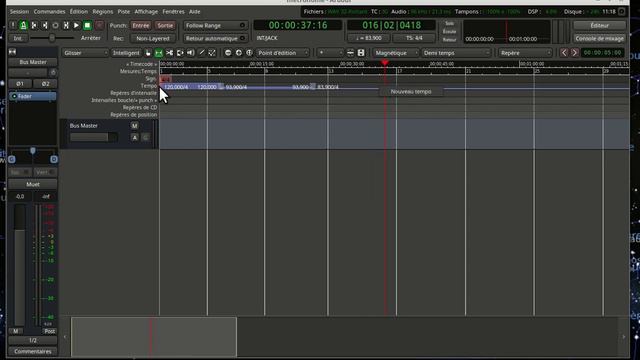Click the TS: 4/4 time signature button
640x360 pixels.
pos(414,38)
